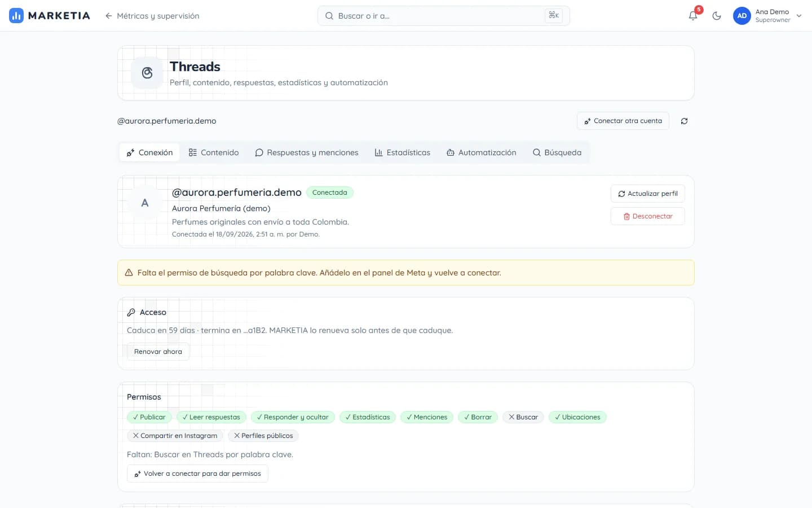Click the AD user avatar
This screenshot has height=508, width=812.
pyautogui.click(x=742, y=16)
